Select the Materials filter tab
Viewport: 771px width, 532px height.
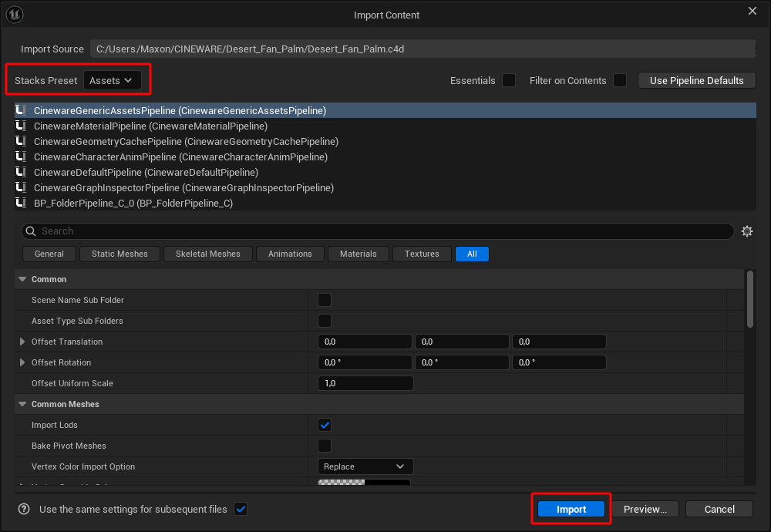pos(359,254)
